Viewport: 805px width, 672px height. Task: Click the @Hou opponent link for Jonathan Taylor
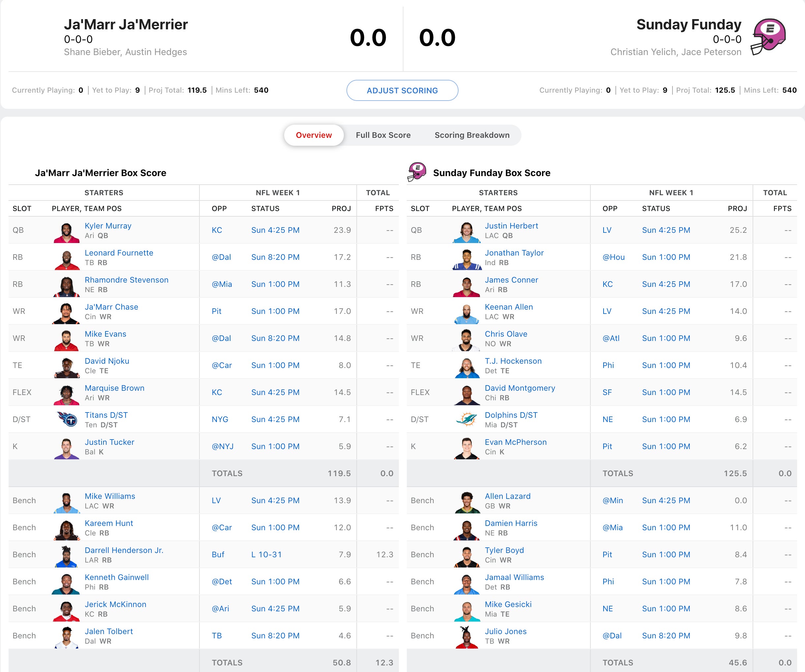coord(613,257)
